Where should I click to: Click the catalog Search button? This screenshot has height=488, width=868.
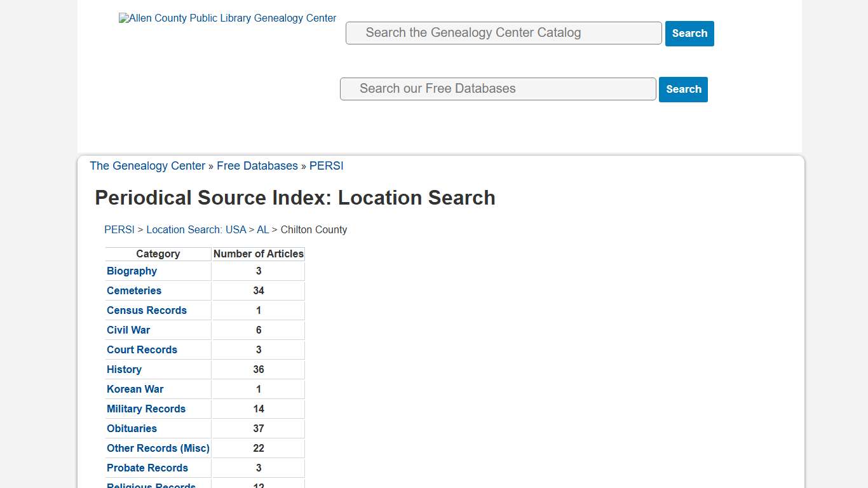(689, 33)
